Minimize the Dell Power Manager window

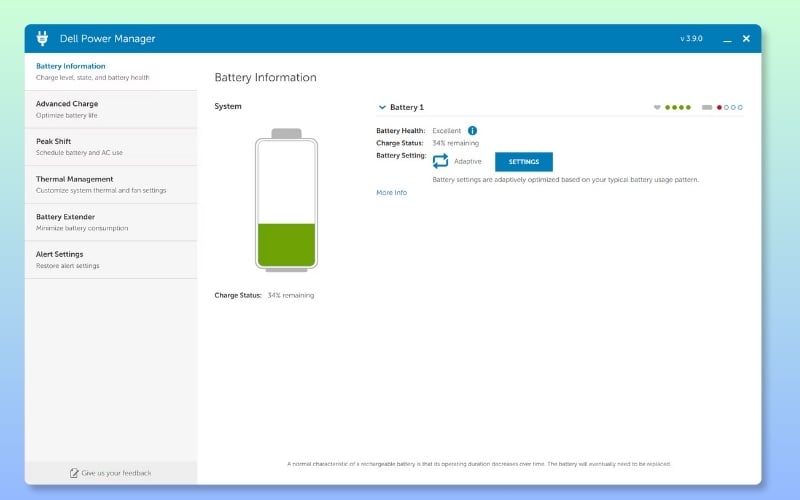click(727, 39)
